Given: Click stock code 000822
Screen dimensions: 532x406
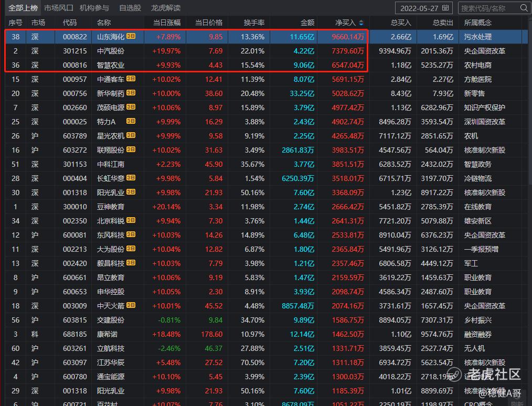Looking at the screenshot, I should [x=75, y=37].
